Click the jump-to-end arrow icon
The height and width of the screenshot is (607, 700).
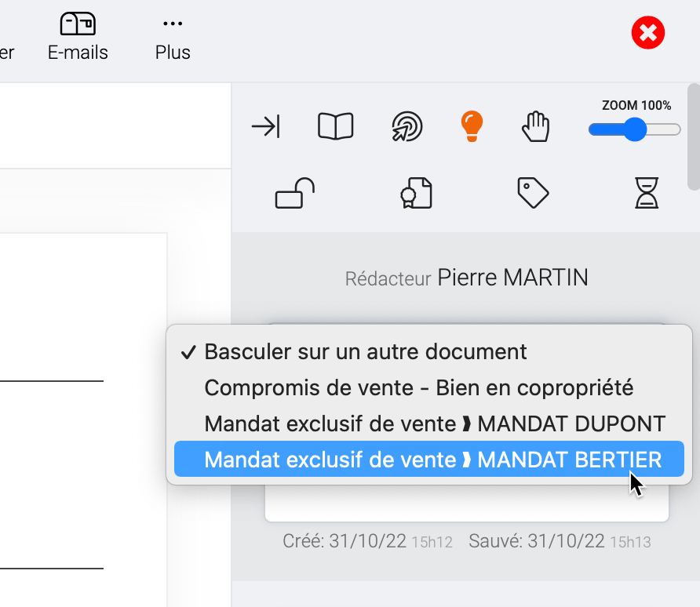(x=267, y=125)
